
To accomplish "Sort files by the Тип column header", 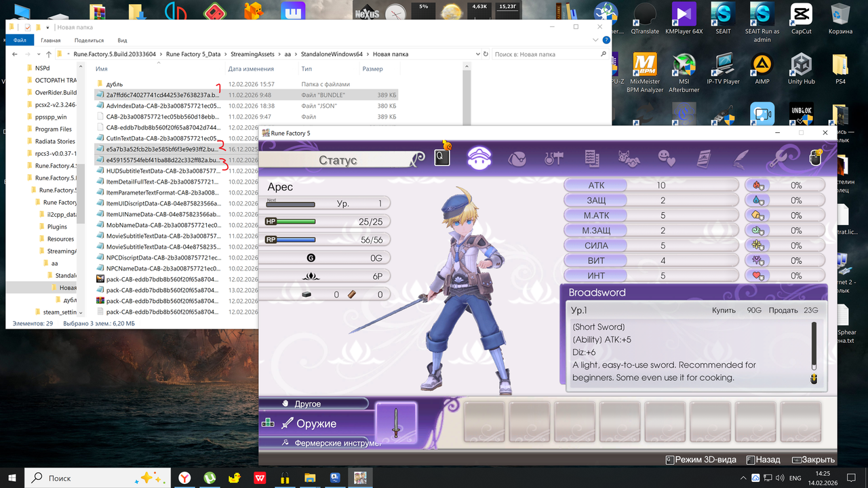I will (328, 69).
